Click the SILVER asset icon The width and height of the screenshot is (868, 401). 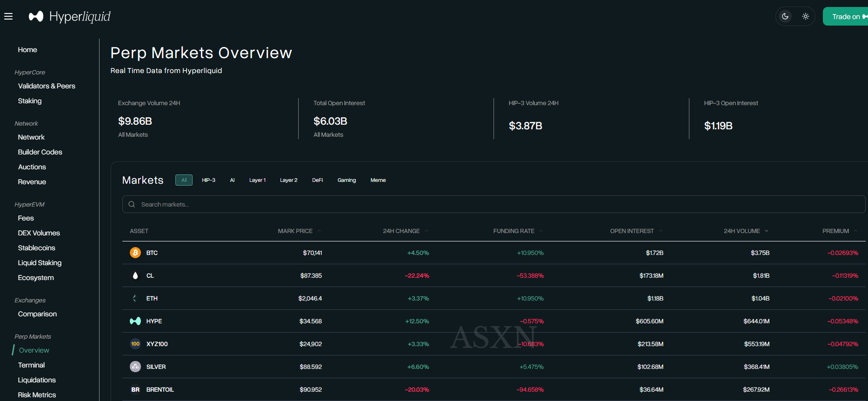(135, 367)
